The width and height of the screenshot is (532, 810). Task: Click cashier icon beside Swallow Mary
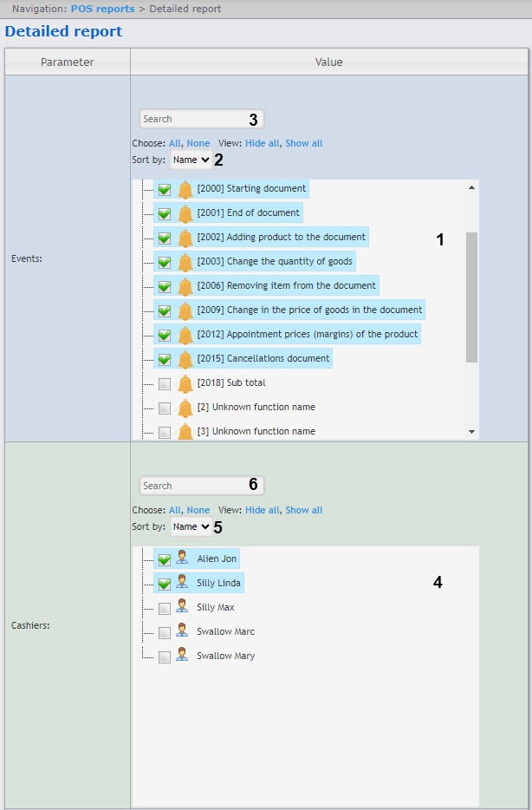[x=182, y=656]
